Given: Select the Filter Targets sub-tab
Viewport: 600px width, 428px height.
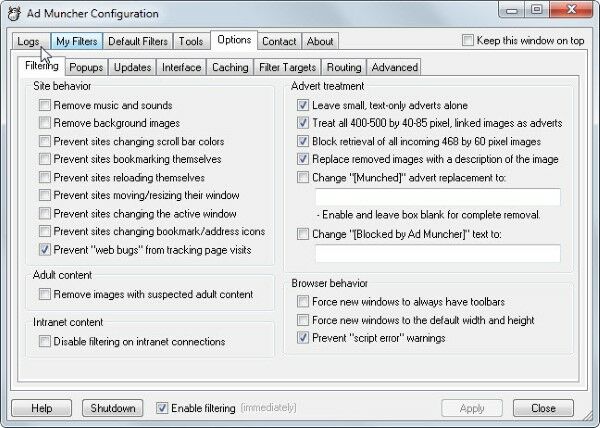Looking at the screenshot, I should [287, 67].
